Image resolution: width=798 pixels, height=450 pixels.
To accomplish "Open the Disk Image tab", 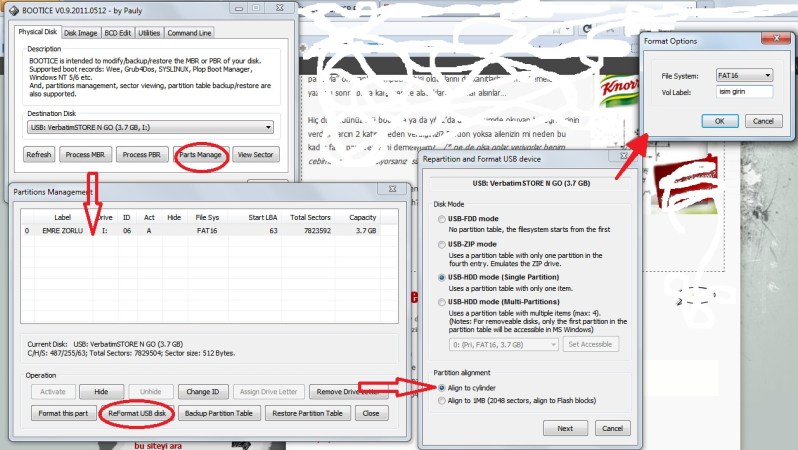I will 80,33.
